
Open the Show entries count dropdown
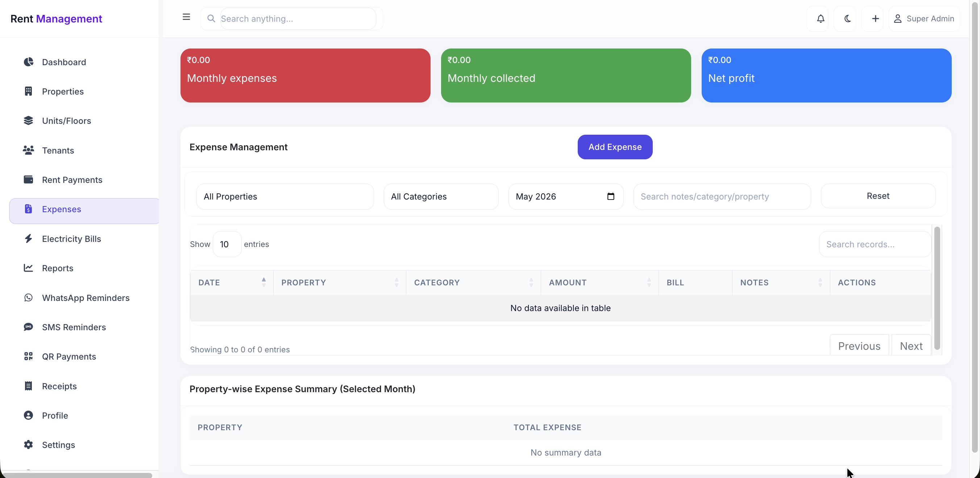(227, 244)
